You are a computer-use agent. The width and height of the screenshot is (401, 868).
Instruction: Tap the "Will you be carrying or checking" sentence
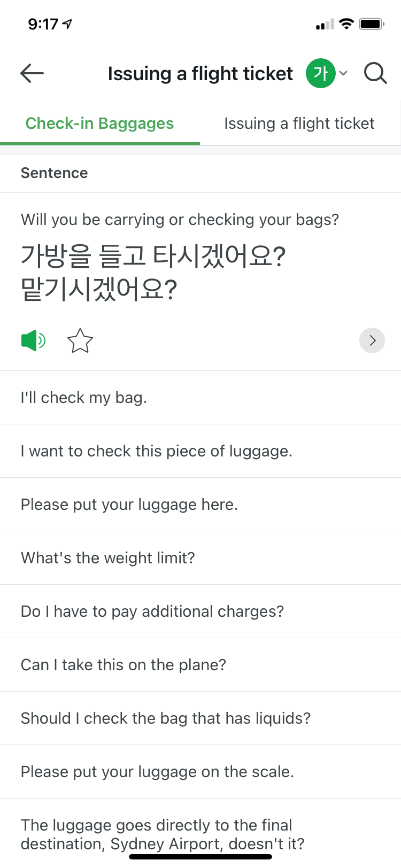(180, 220)
